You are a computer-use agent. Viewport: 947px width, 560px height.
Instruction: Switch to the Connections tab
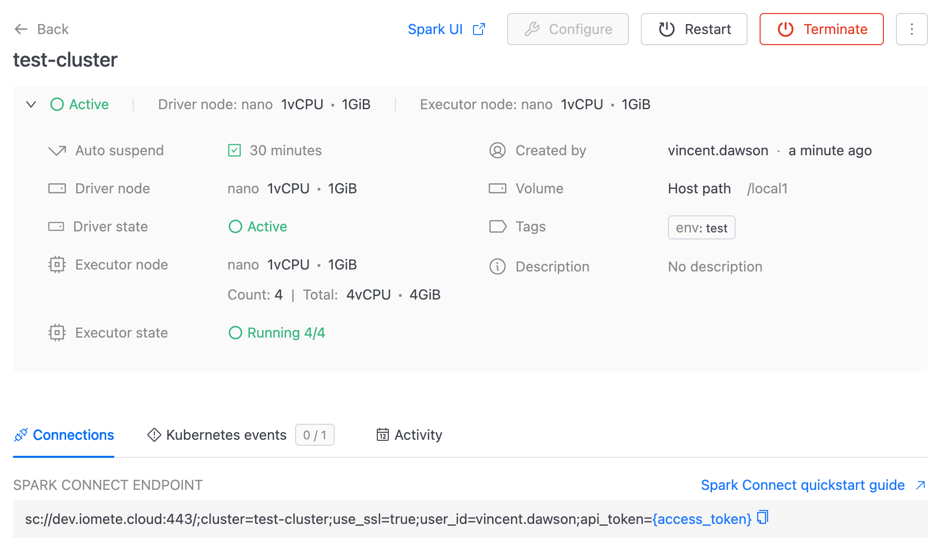pos(64,435)
